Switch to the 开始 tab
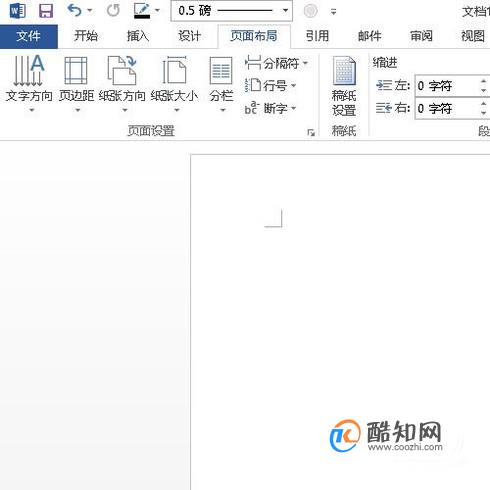The width and height of the screenshot is (490, 490). point(86,36)
